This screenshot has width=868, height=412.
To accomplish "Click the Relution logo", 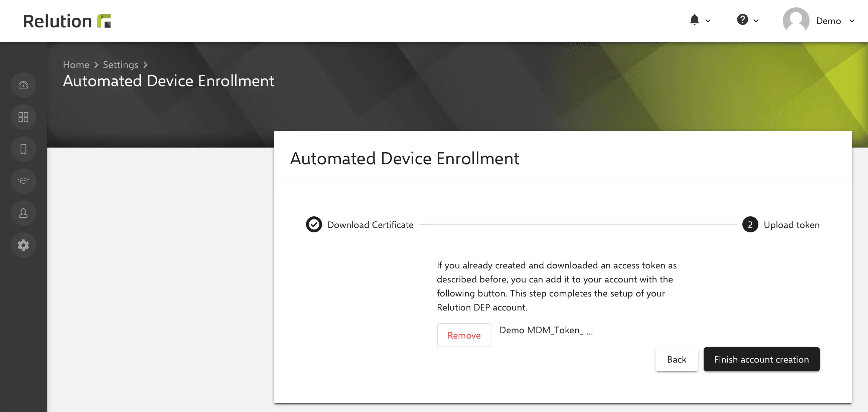I will (x=67, y=21).
